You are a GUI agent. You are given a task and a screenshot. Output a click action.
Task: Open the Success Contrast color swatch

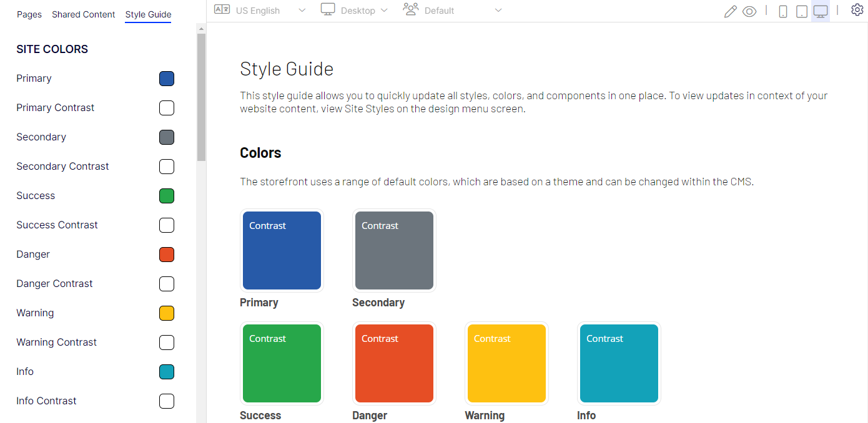pyautogui.click(x=167, y=225)
